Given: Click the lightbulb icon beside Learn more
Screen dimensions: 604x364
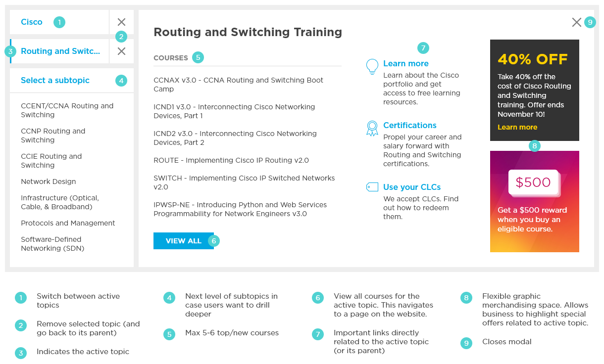Looking at the screenshot, I should (x=372, y=66).
